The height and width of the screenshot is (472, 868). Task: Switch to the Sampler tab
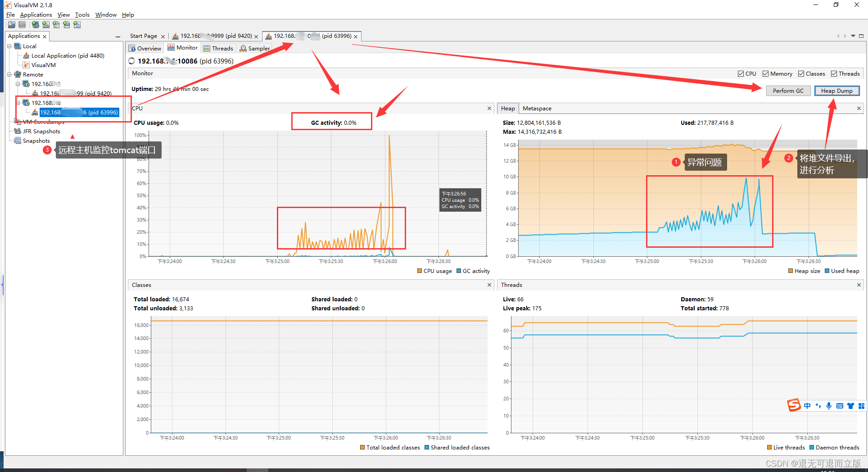click(255, 48)
